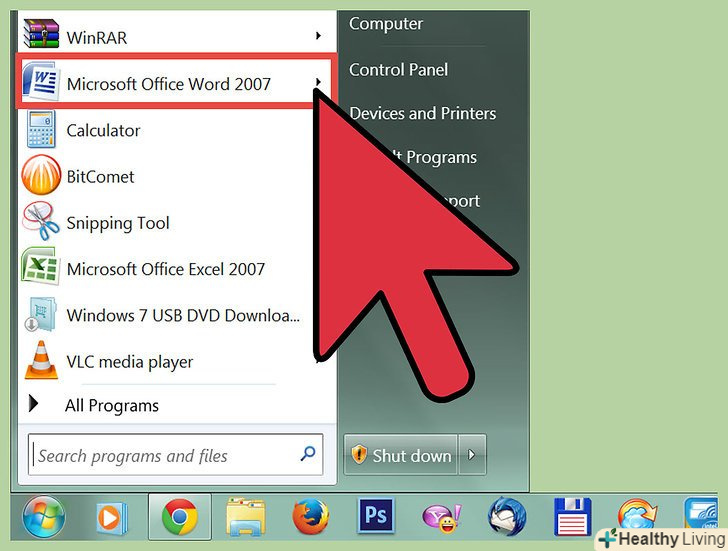Screen dimensions: 728x551
Task: Click the Shut down button
Action: point(400,454)
